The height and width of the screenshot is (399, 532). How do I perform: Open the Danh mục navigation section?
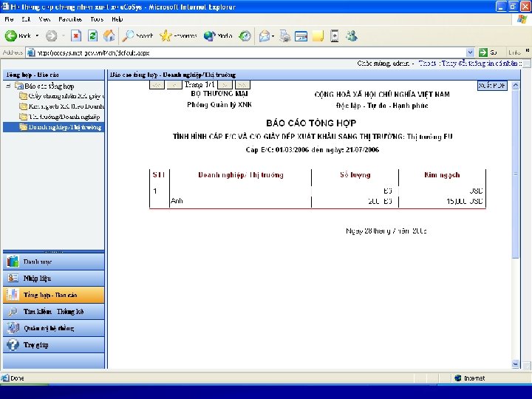54,262
